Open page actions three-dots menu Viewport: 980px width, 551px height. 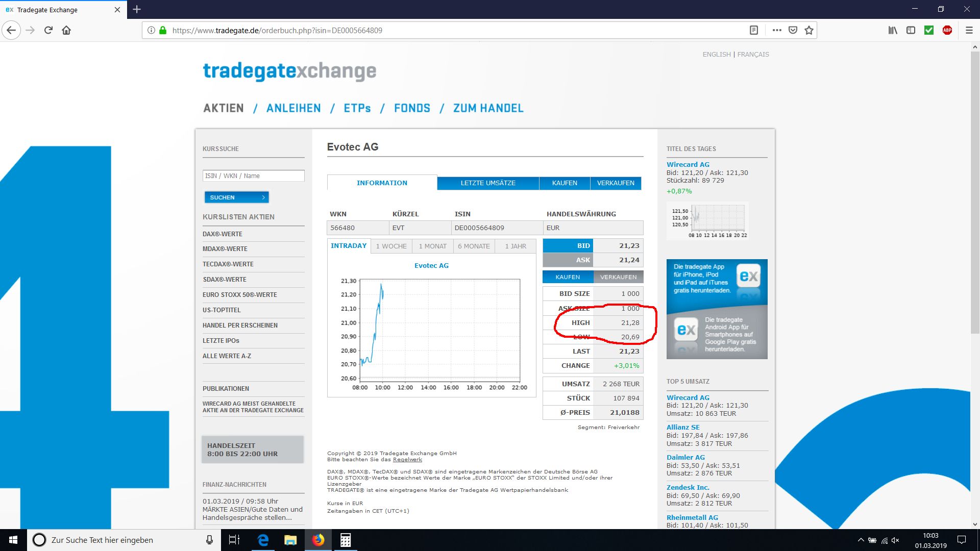tap(777, 30)
